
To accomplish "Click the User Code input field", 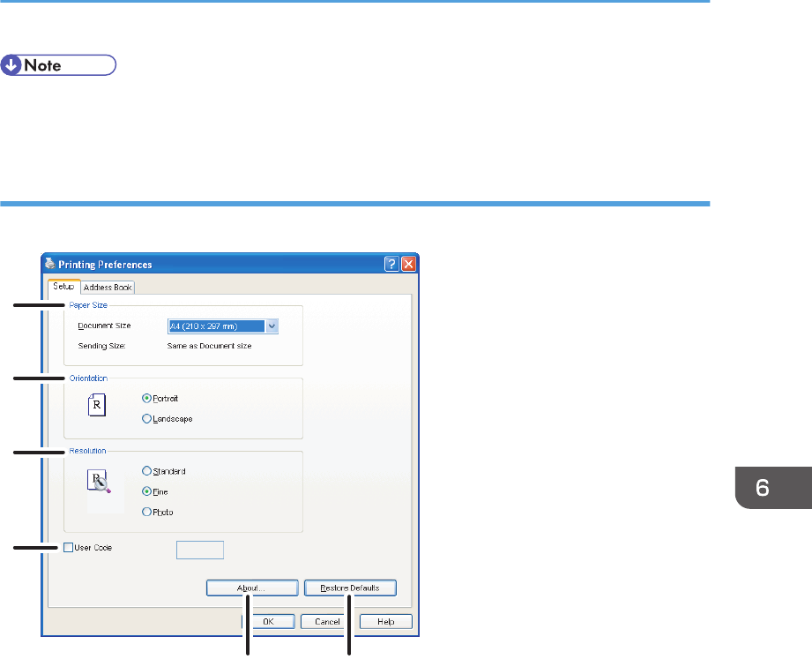I will [x=200, y=550].
